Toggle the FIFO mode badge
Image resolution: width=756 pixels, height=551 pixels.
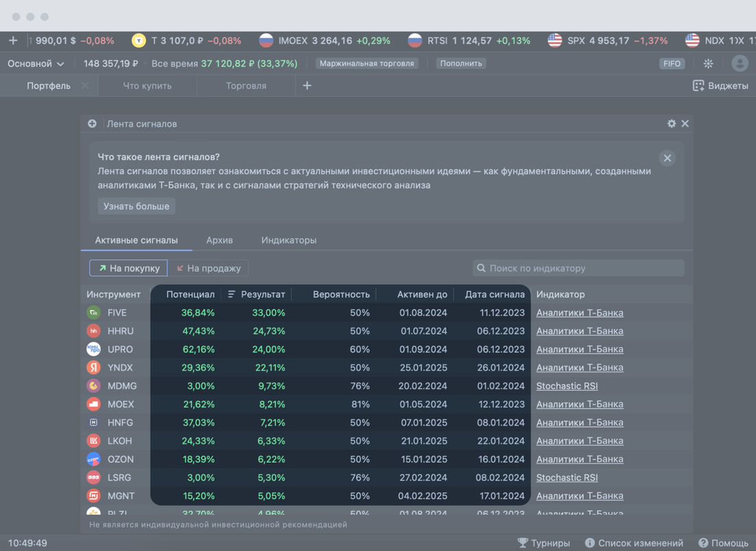tap(672, 64)
